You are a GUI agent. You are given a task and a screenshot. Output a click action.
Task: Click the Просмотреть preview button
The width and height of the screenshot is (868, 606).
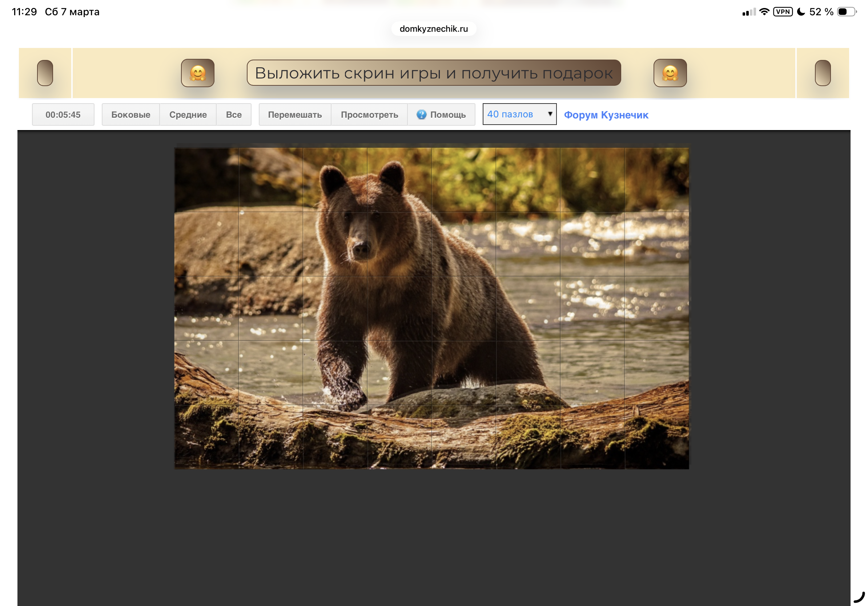pos(369,114)
